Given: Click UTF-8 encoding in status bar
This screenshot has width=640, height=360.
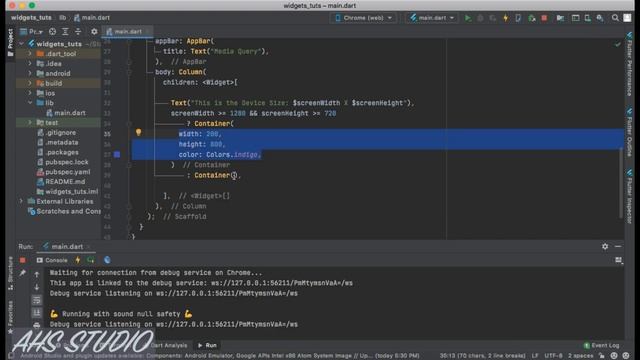Looking at the screenshot, I should (553, 356).
